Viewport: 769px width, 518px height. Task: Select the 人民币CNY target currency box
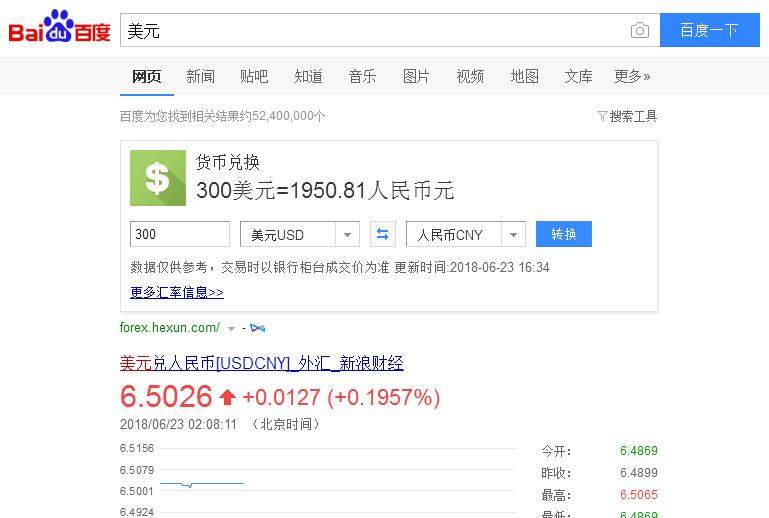(x=465, y=234)
